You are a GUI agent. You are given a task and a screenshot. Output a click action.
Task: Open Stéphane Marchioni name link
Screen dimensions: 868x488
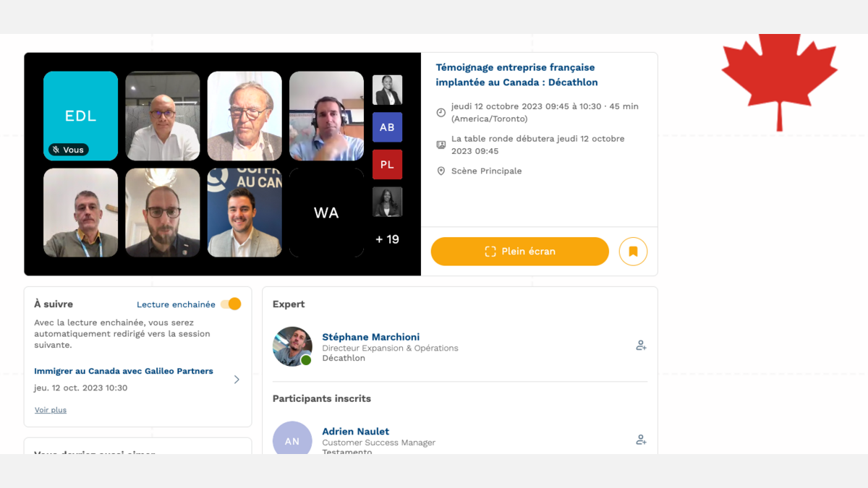[x=370, y=337]
